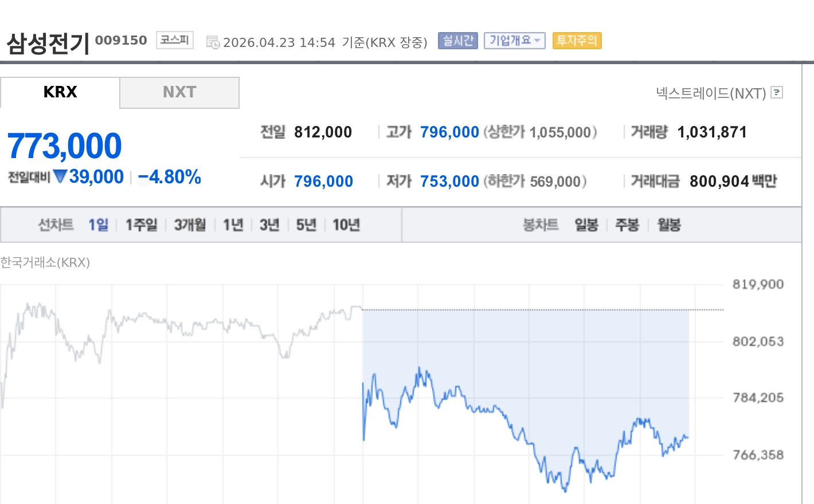Viewport: 814px width, 504px height.
Task: Switch to 일봉 daily candle chart
Action: 586,225
